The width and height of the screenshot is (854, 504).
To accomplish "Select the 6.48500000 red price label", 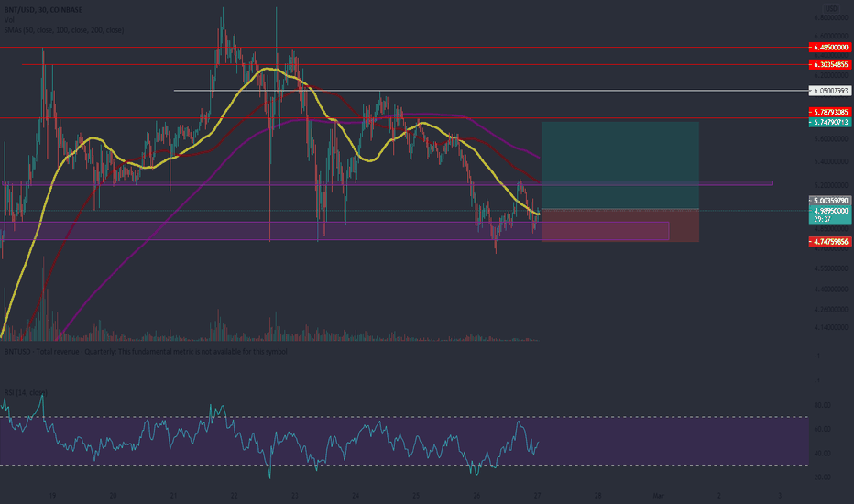I will tap(830, 48).
